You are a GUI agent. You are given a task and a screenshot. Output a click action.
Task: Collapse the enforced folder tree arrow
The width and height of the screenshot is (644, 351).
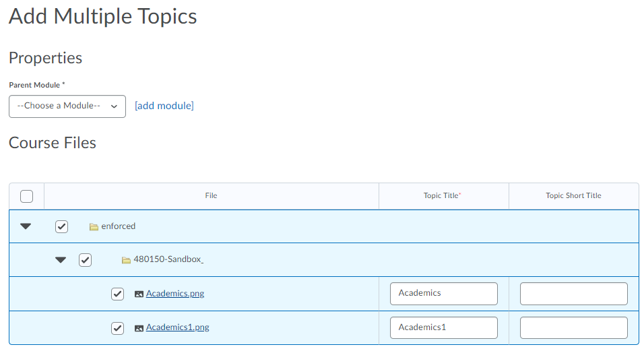click(26, 226)
